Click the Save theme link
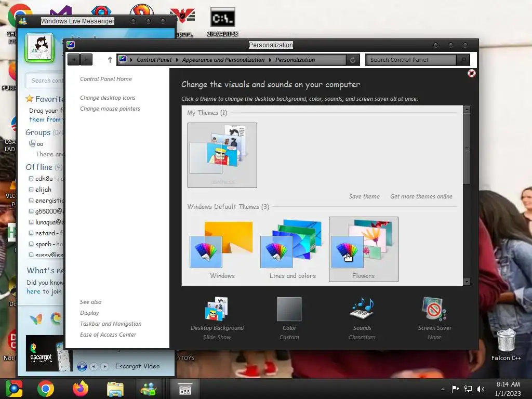 tap(364, 196)
